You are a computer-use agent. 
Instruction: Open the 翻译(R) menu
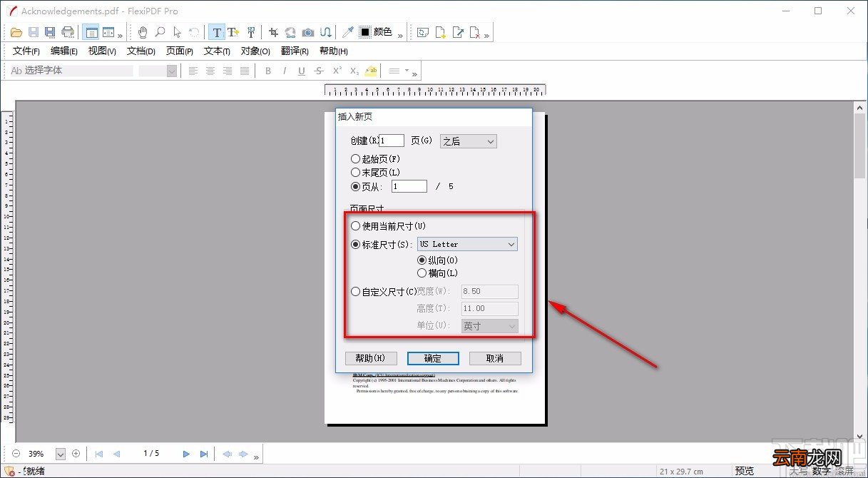(x=295, y=51)
